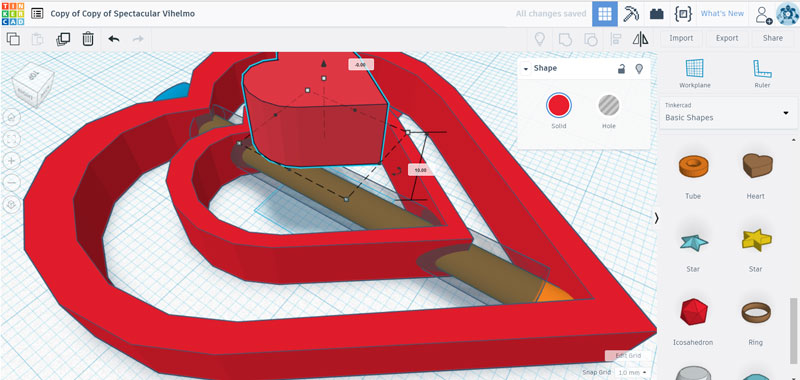This screenshot has height=380, width=800.
Task: Place the Ruler tool
Action: (762, 73)
